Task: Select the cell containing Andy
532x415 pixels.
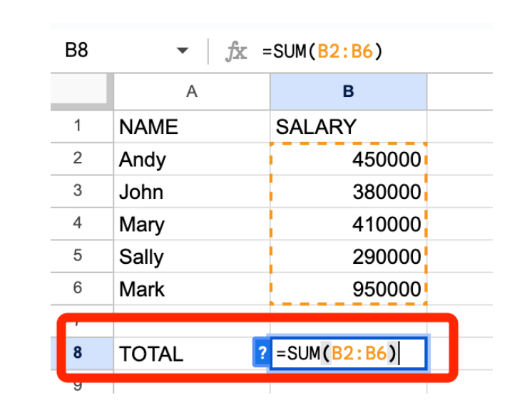Action: 191,159
